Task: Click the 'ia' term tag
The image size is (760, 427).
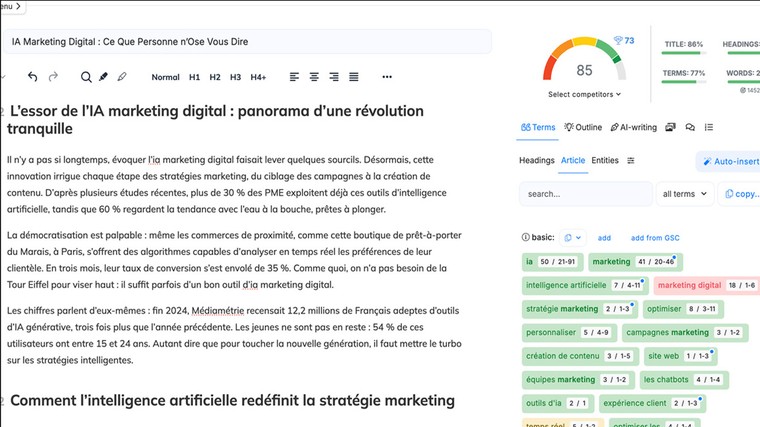Action: coord(553,262)
